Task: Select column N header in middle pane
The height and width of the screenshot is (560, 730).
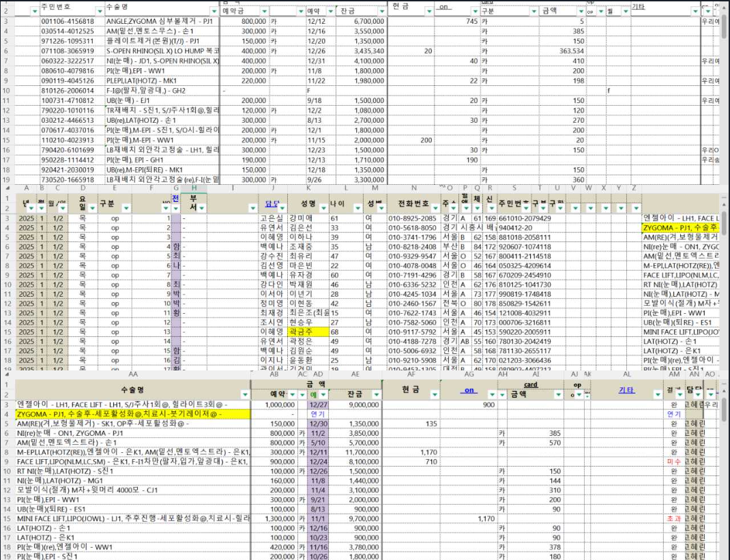Action: point(414,188)
